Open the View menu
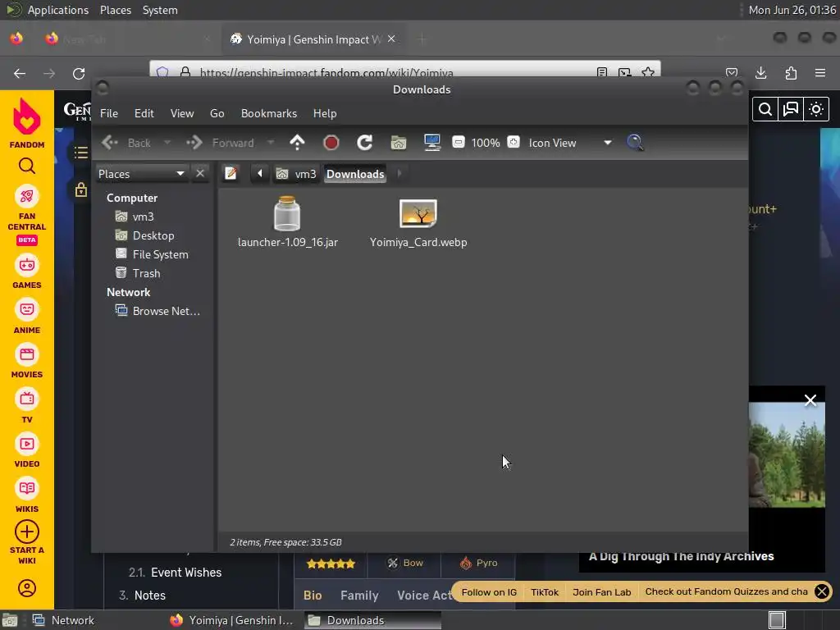The width and height of the screenshot is (840, 630). pyautogui.click(x=182, y=113)
